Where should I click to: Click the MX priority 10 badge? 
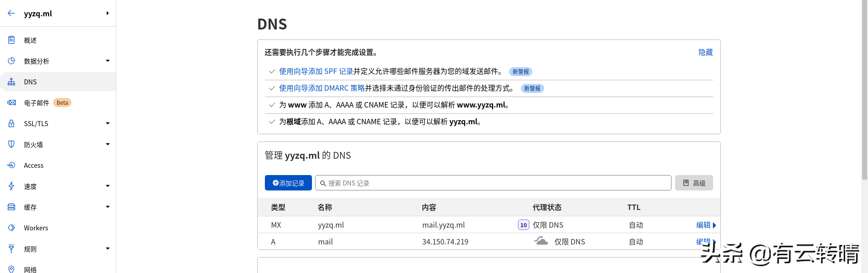[523, 225]
